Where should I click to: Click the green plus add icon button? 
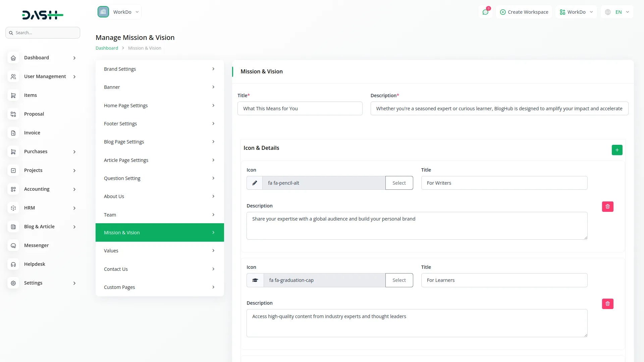point(617,150)
